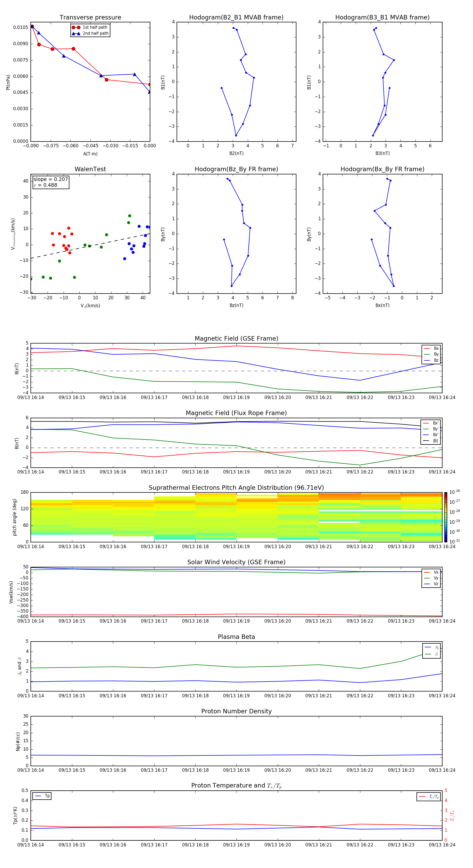Screen dimensions: 473x868
Task: Click the 'Bx(nT)' x-axis label
Action: tap(382, 305)
